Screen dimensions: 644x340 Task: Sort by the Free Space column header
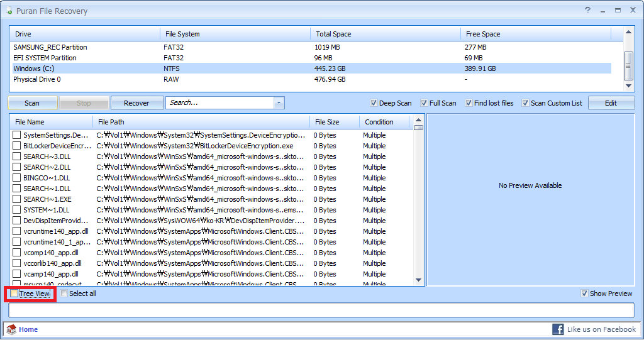pyautogui.click(x=536, y=34)
